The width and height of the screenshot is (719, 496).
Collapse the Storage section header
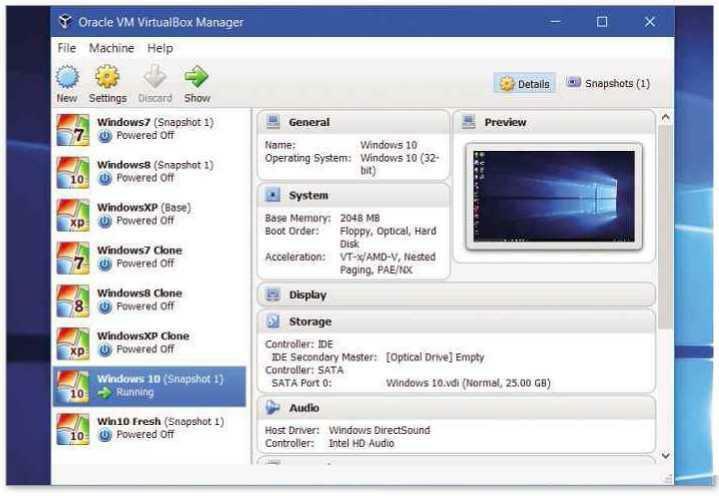(456, 321)
